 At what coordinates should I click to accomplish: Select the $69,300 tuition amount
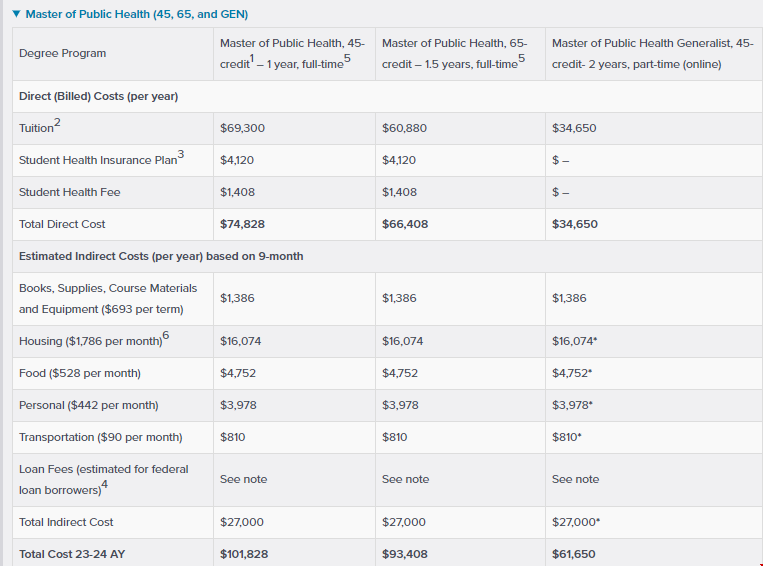pos(242,128)
